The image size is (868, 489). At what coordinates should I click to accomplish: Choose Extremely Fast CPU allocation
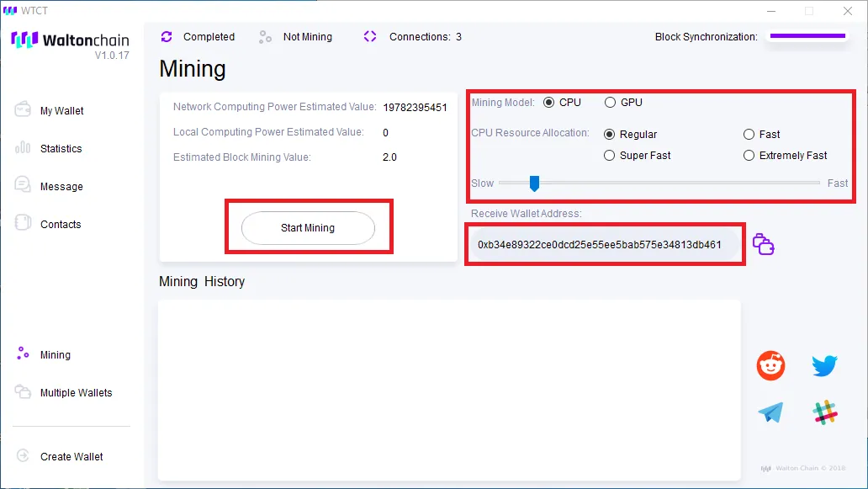[x=749, y=155]
